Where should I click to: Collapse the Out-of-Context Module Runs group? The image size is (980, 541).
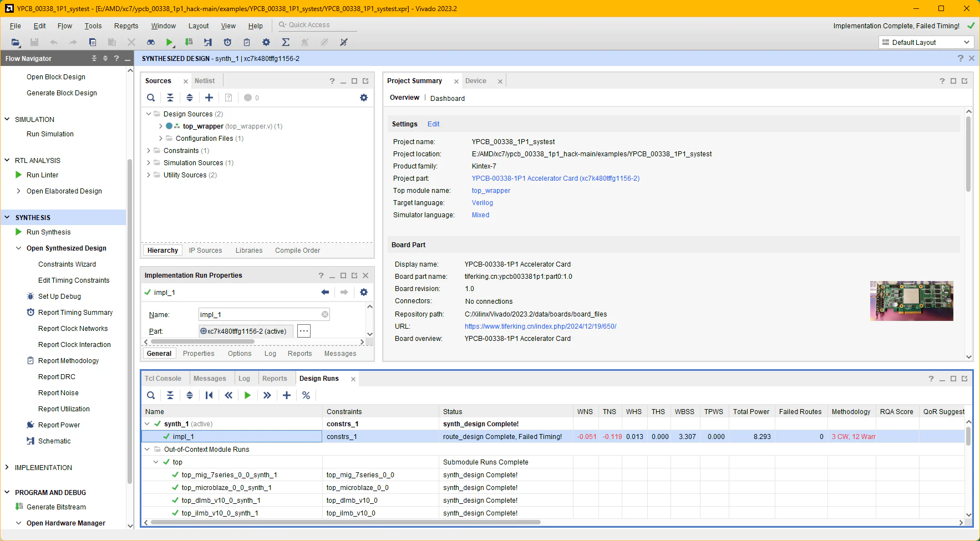(x=148, y=450)
